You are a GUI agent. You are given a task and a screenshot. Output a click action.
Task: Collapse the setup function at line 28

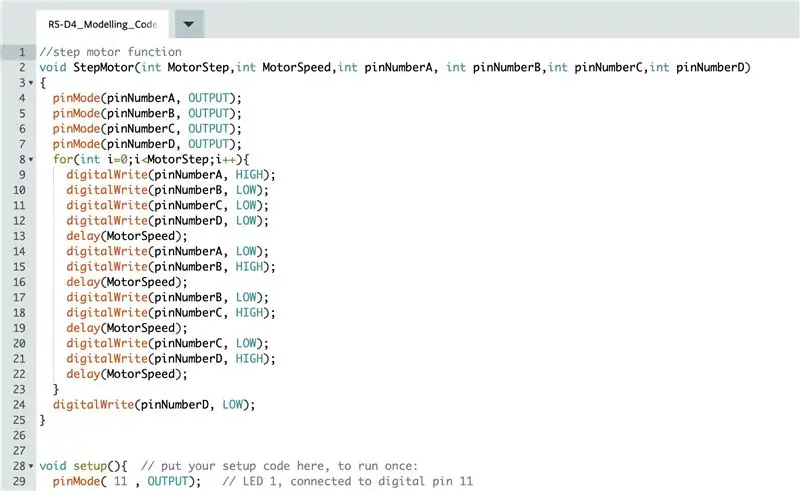point(31,466)
